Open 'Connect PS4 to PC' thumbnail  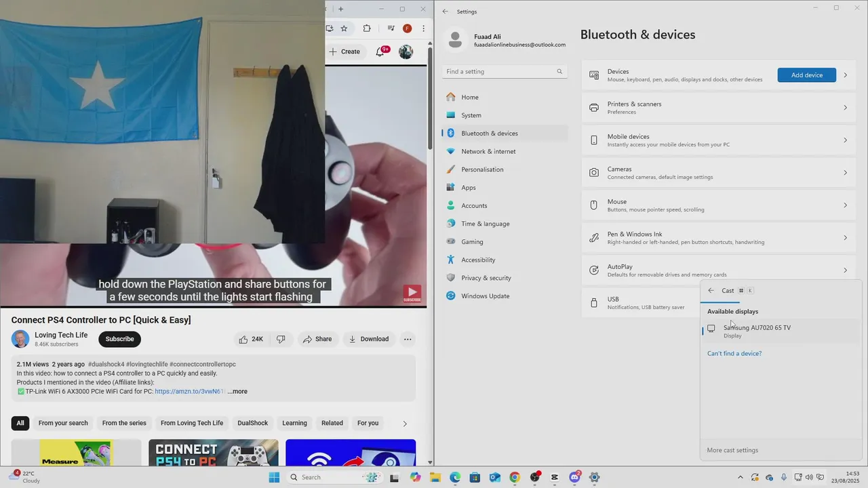click(213, 453)
